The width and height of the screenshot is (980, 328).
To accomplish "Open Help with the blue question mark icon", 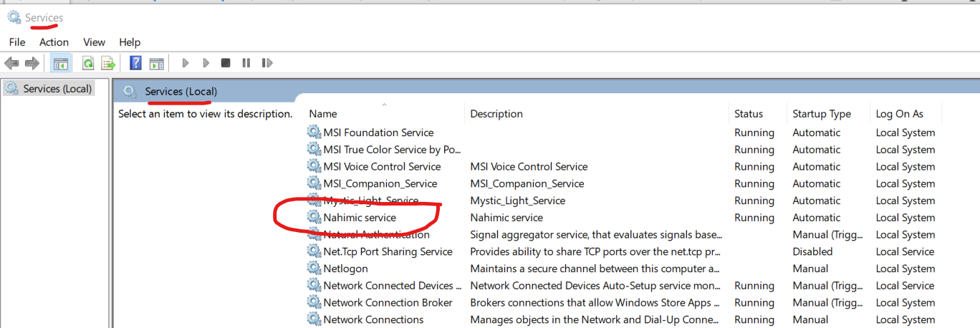I will [135, 63].
